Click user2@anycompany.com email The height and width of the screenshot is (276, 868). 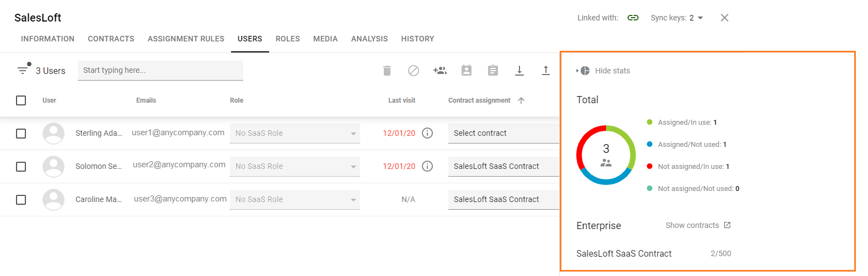pos(179,164)
